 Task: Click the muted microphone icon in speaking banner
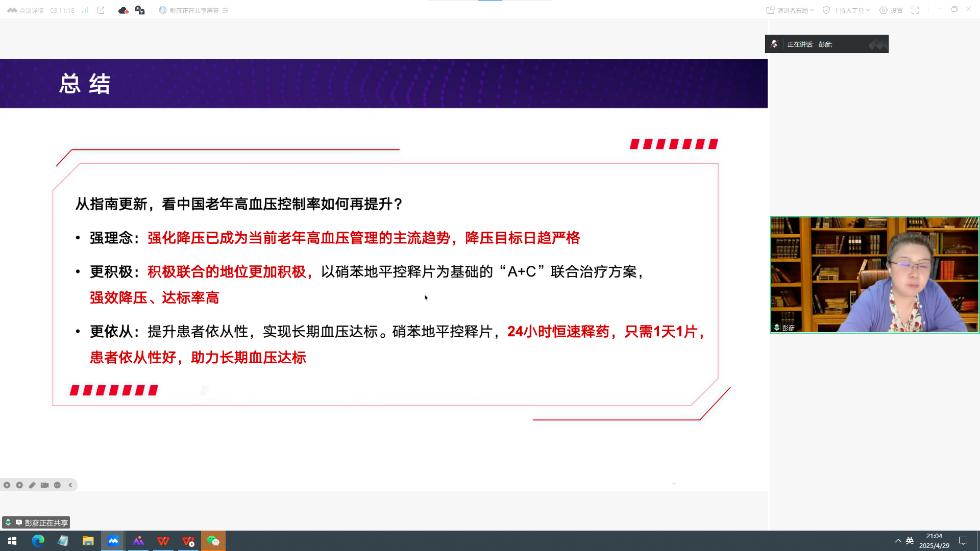[x=774, y=44]
